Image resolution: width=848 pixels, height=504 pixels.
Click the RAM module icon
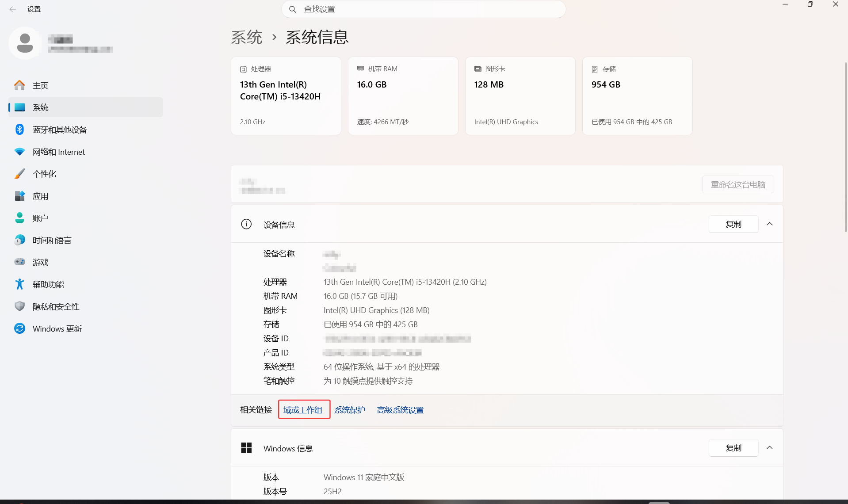click(360, 69)
